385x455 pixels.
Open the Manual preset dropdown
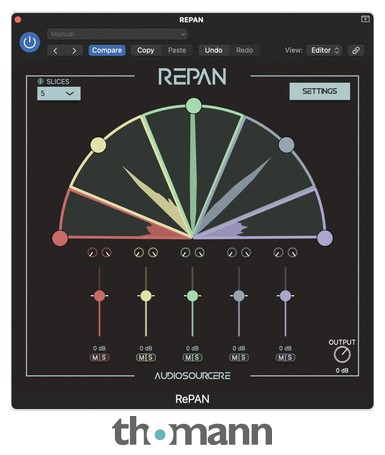pyautogui.click(x=117, y=34)
